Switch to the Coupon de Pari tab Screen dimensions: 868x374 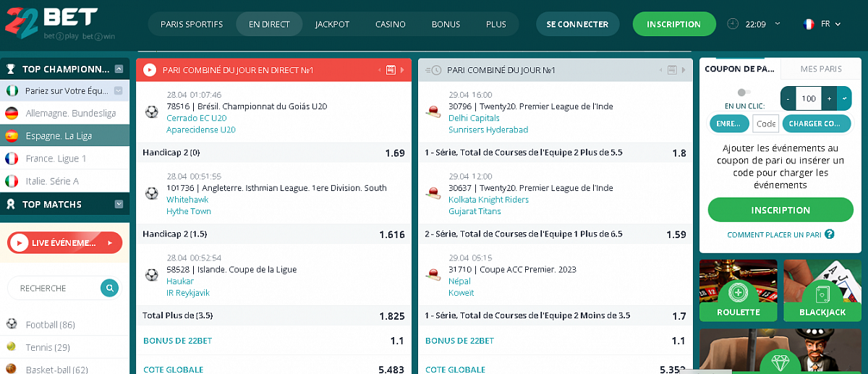tap(740, 69)
